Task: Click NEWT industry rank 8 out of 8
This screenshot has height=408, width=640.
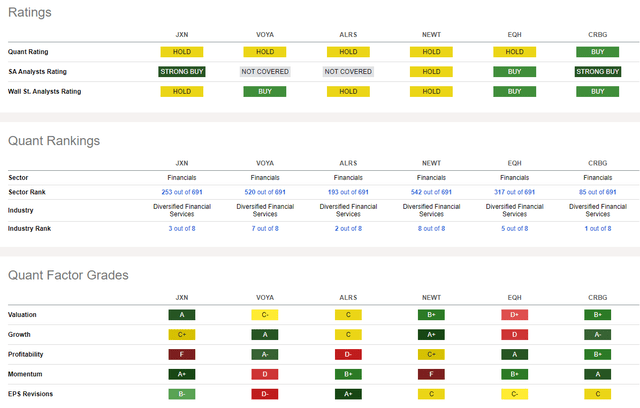Action: coord(431,228)
